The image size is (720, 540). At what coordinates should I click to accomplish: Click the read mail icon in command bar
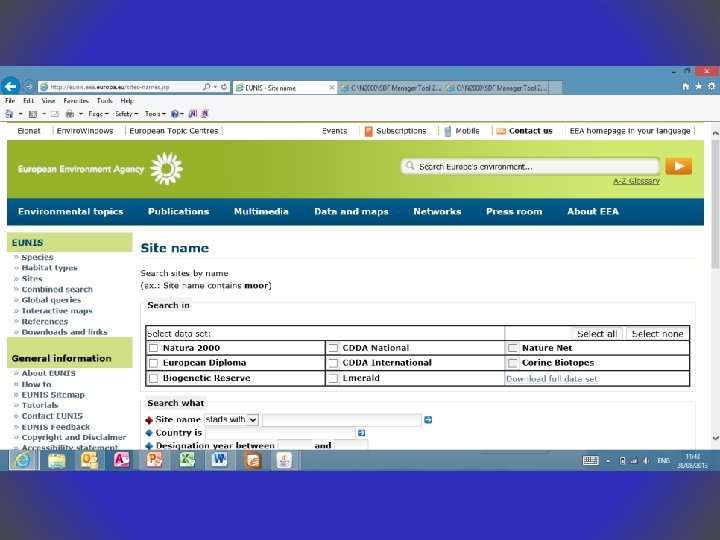55,114
